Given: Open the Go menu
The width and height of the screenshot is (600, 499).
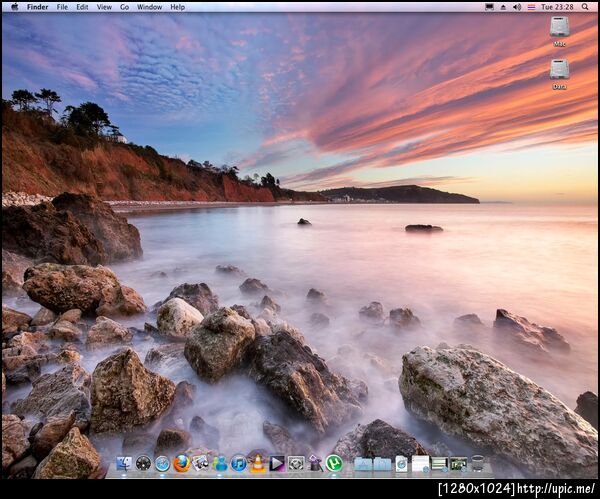Looking at the screenshot, I should pyautogui.click(x=124, y=7).
